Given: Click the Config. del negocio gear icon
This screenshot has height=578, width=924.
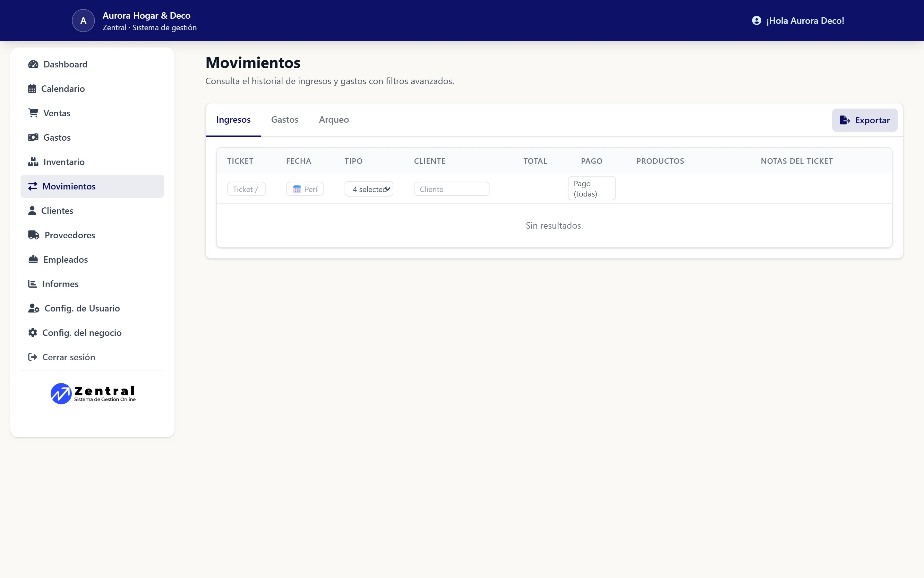Looking at the screenshot, I should point(33,333).
